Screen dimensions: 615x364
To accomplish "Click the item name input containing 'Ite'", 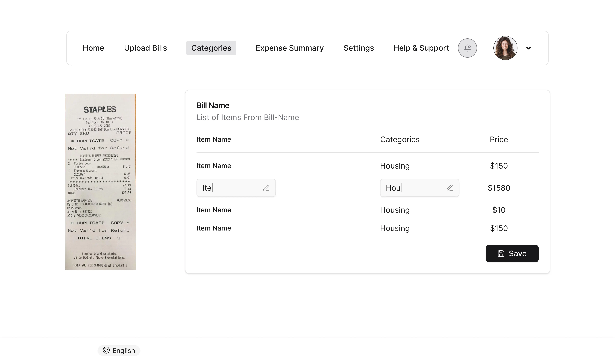I will [231, 188].
